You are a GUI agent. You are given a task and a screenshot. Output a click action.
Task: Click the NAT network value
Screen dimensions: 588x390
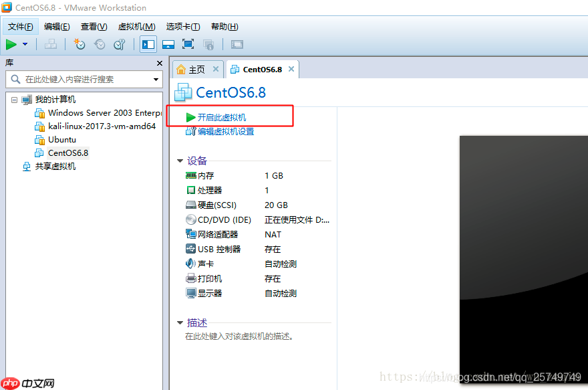[x=273, y=235]
